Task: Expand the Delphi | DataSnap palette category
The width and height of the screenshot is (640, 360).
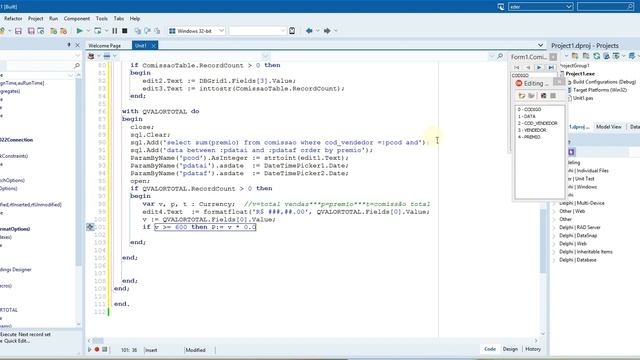Action: [554, 236]
